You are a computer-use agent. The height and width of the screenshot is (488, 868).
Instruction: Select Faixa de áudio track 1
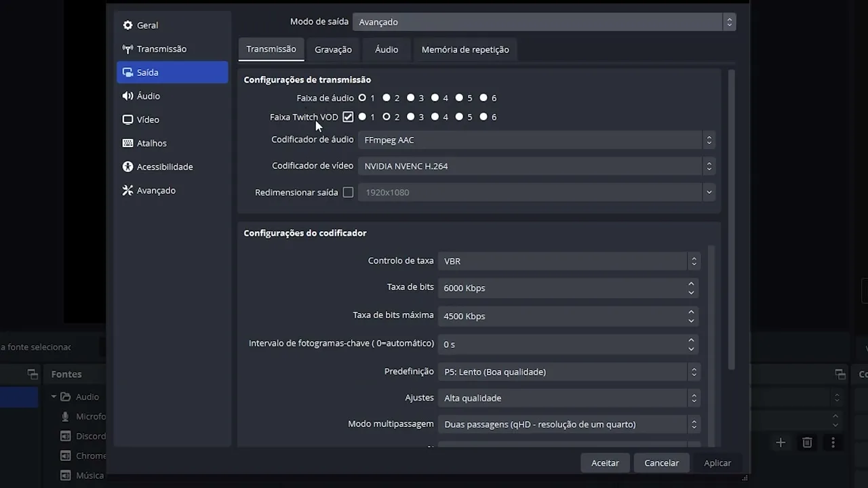click(x=362, y=98)
